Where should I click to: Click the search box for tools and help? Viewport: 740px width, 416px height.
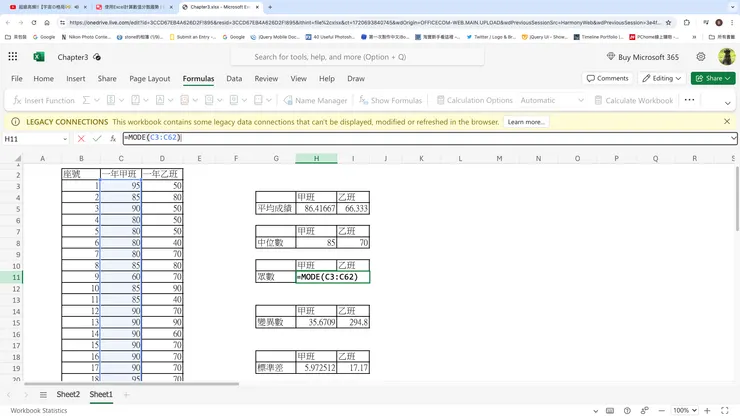[357, 57]
